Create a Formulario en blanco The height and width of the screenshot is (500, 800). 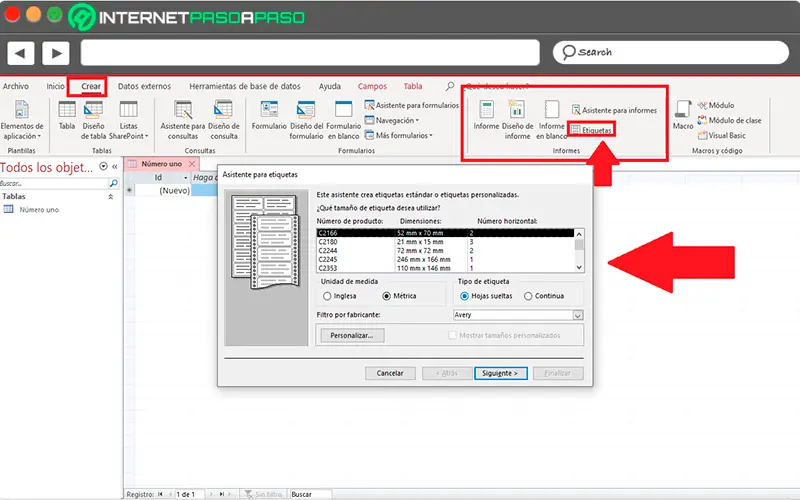click(343, 120)
